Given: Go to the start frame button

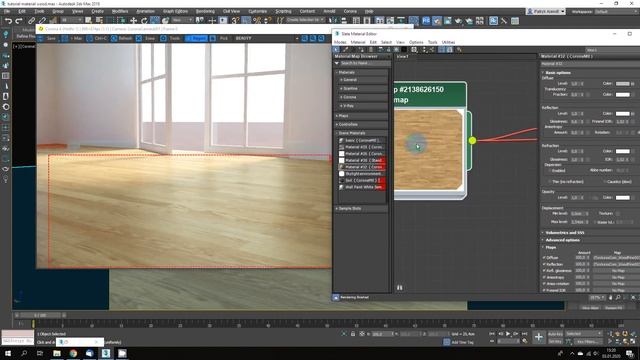Looking at the screenshot, I should (x=492, y=334).
